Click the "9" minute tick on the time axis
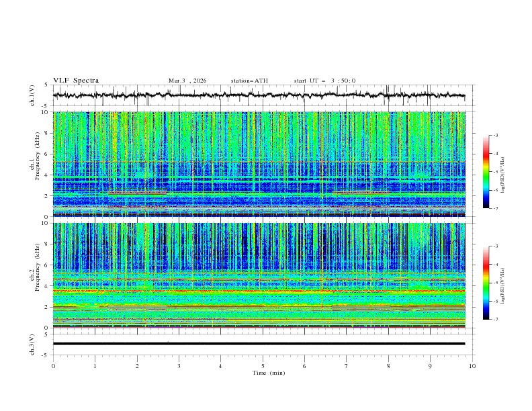The image size is (532, 411). [x=430, y=366]
